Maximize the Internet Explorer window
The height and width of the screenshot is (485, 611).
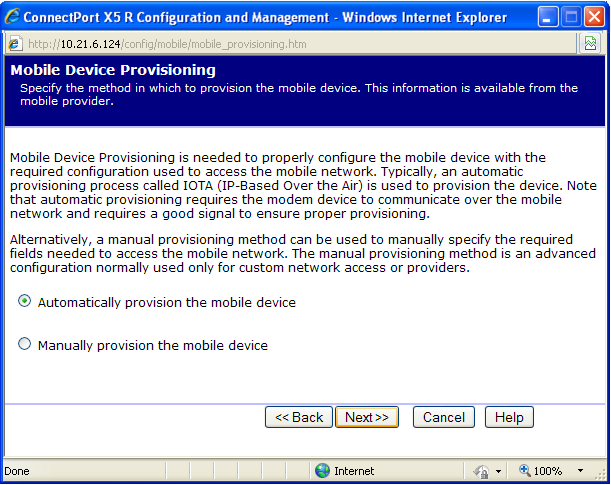tap(571, 16)
